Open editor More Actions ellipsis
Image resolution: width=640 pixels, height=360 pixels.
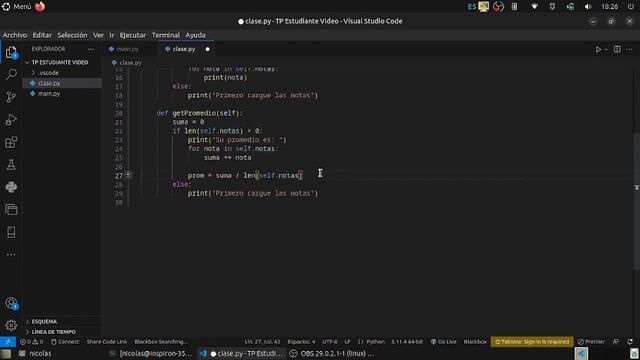(629, 49)
